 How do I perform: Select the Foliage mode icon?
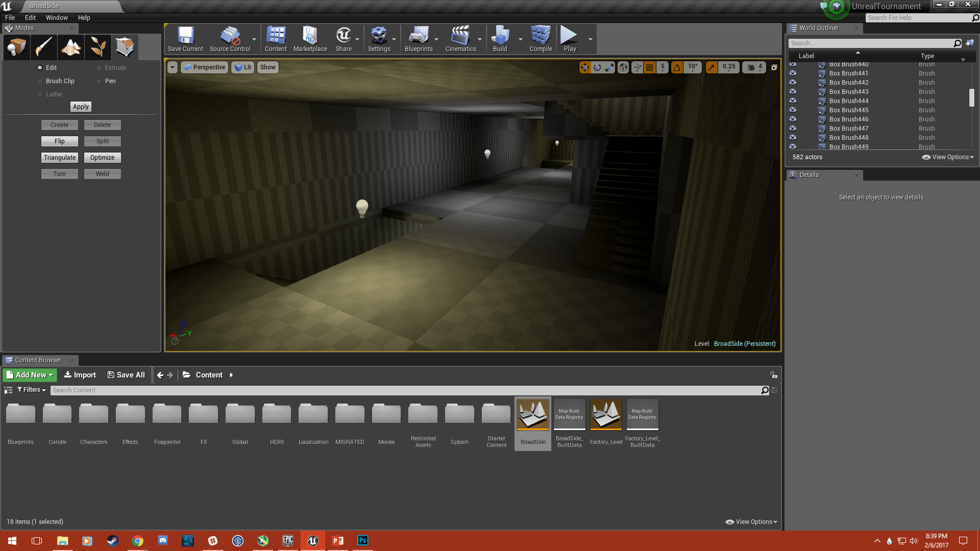click(x=98, y=47)
